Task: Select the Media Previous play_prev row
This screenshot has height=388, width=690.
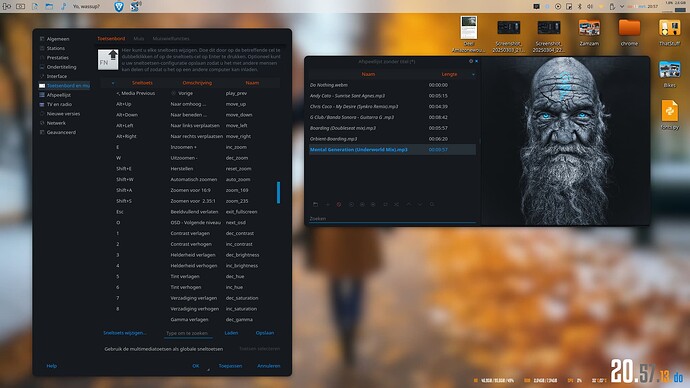Action: pos(189,93)
